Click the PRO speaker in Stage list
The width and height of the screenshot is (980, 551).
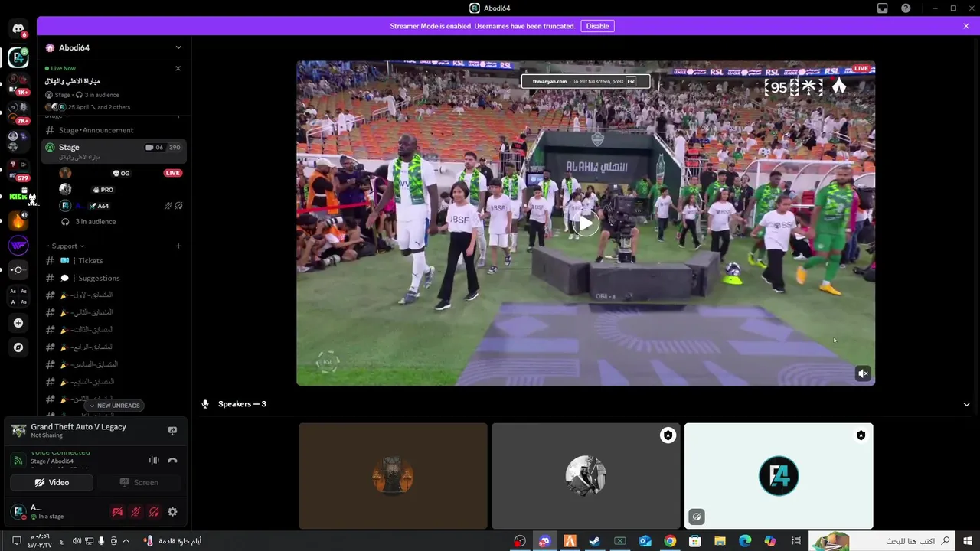click(121, 190)
